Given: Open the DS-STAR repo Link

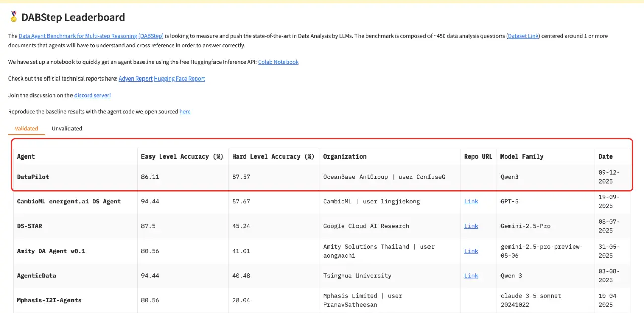Looking at the screenshot, I should (471, 226).
